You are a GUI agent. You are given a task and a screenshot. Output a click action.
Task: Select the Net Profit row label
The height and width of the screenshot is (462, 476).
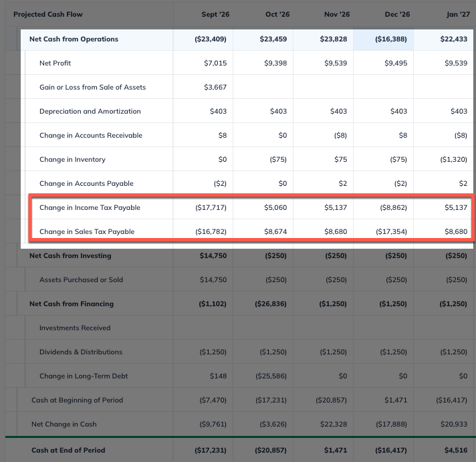point(55,63)
